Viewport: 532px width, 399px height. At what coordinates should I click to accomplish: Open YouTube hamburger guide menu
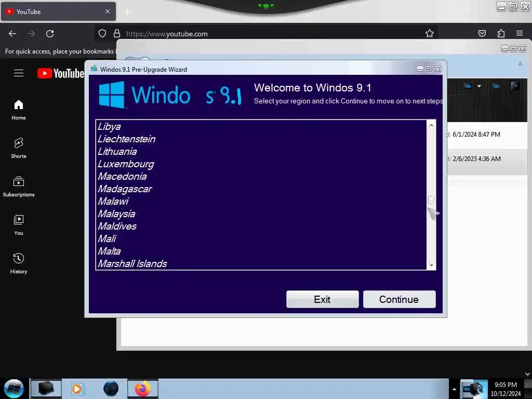click(19, 73)
